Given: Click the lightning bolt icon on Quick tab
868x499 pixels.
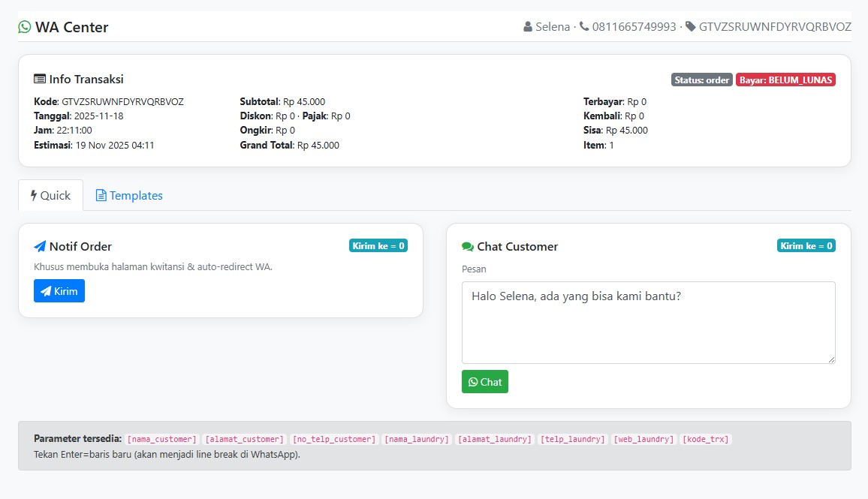Looking at the screenshot, I should click(34, 195).
